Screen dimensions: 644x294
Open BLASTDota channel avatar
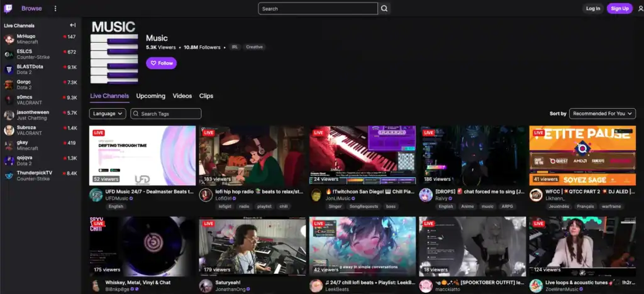point(9,69)
